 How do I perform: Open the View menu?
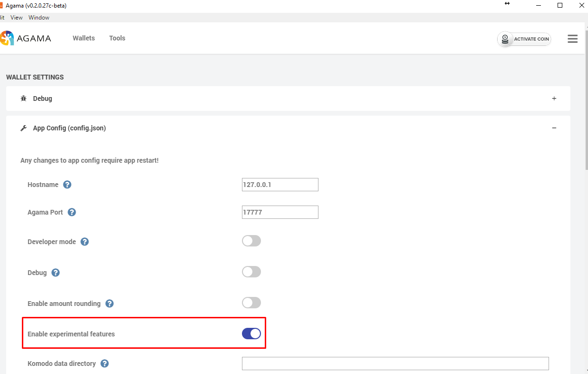(x=17, y=18)
